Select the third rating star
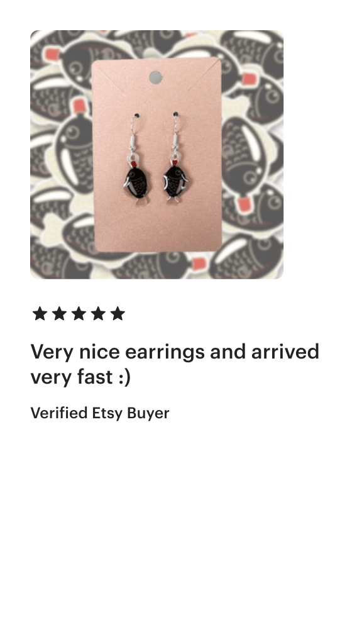This screenshot has height=644, width=362. coord(79,313)
